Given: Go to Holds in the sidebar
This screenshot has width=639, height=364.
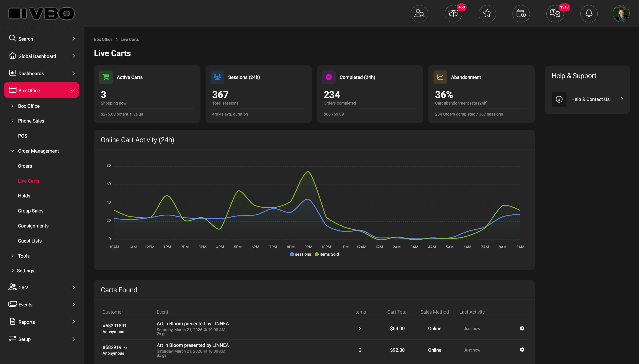Looking at the screenshot, I should pyautogui.click(x=24, y=196).
